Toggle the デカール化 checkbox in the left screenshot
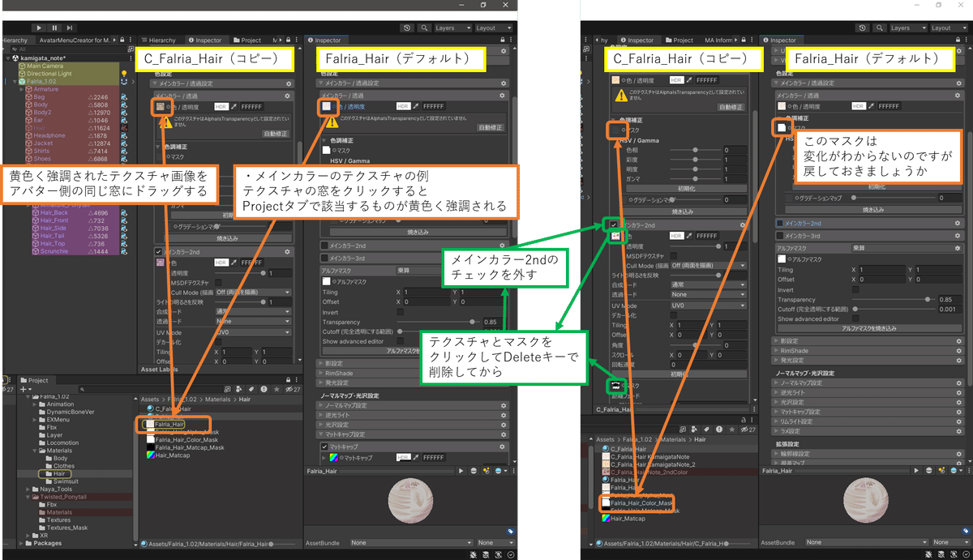This screenshot has height=560, width=973. pos(219,342)
